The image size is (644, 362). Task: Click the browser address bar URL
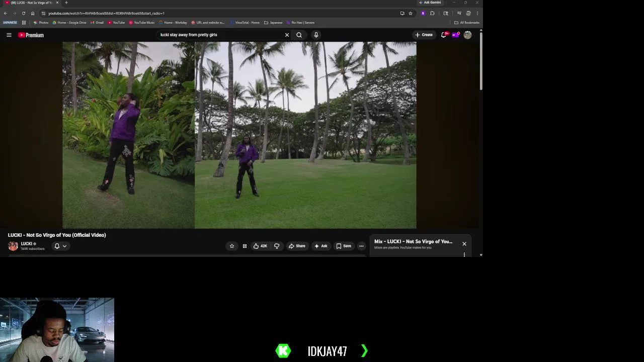tap(106, 13)
